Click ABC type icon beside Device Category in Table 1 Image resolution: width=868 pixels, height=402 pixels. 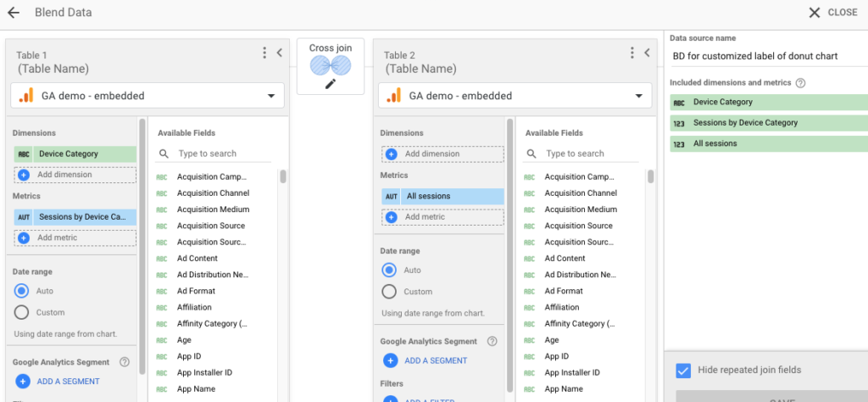click(23, 154)
